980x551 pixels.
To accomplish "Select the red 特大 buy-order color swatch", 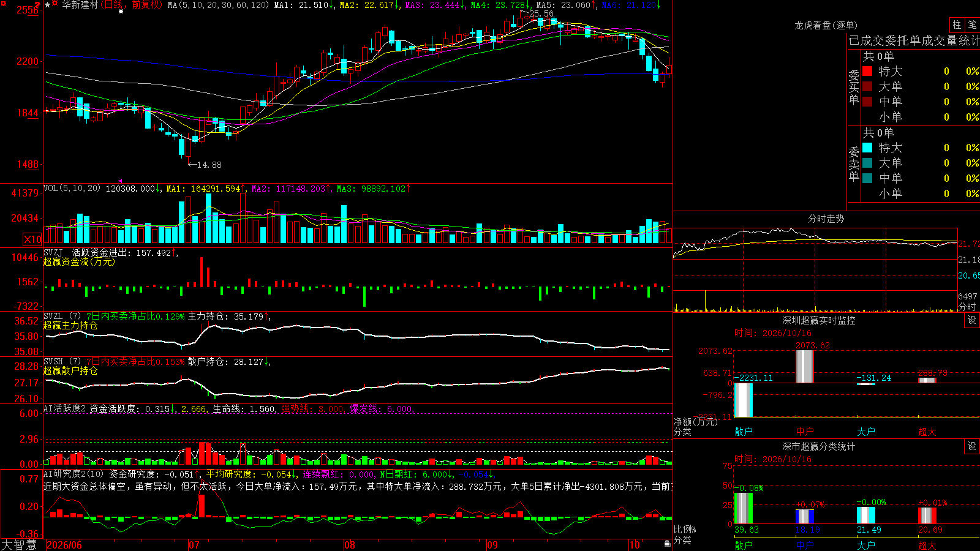I will pos(867,71).
